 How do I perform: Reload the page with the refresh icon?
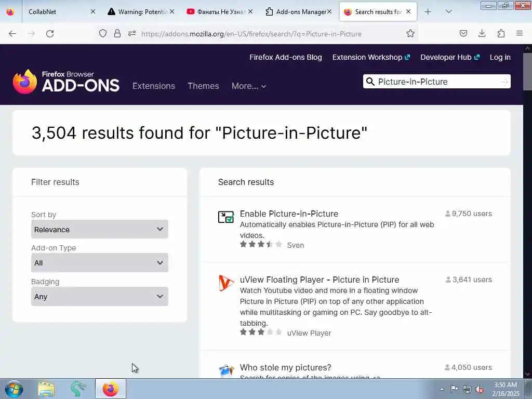tap(50, 34)
